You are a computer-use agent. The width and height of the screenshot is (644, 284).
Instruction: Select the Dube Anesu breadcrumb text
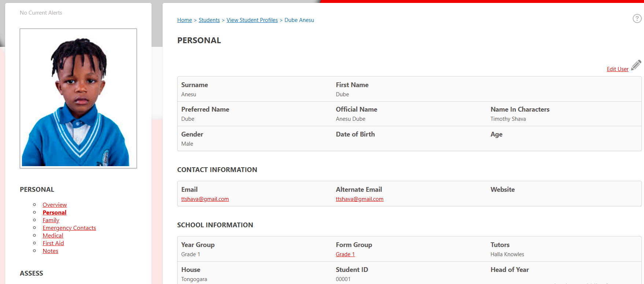point(299,20)
